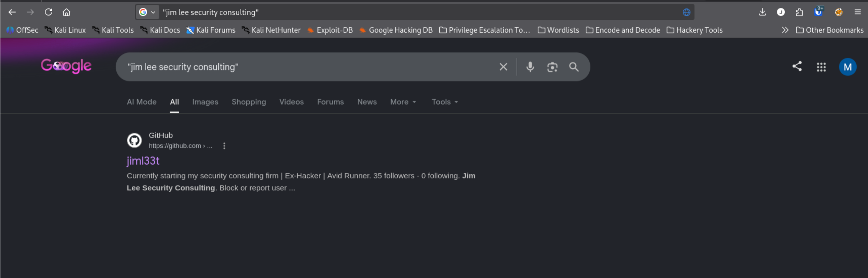
Task: Expand the Encode and Decode bookmark folder
Action: coord(623,30)
